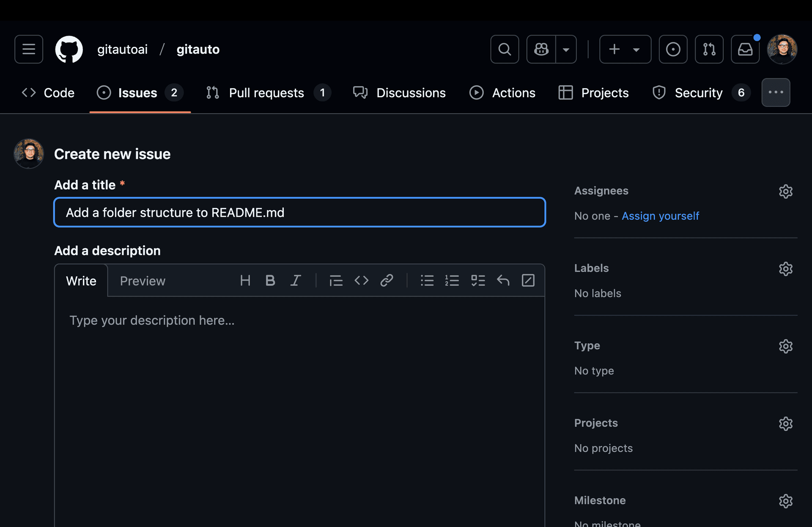This screenshot has width=812, height=527.
Task: Toggle bold formatting in the editor
Action: pyautogui.click(x=270, y=280)
